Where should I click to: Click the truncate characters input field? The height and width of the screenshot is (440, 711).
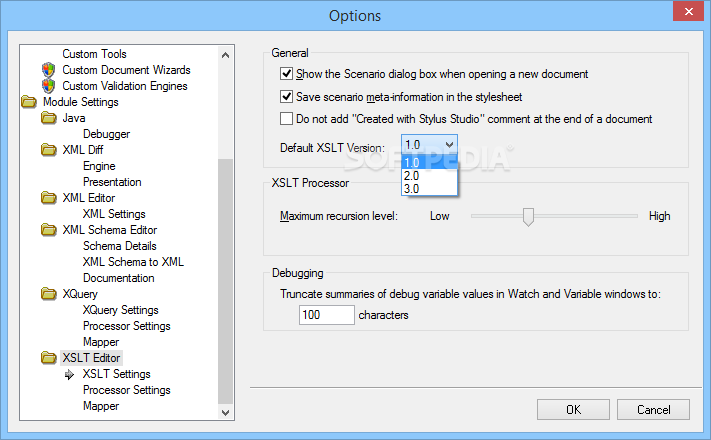pyautogui.click(x=326, y=315)
